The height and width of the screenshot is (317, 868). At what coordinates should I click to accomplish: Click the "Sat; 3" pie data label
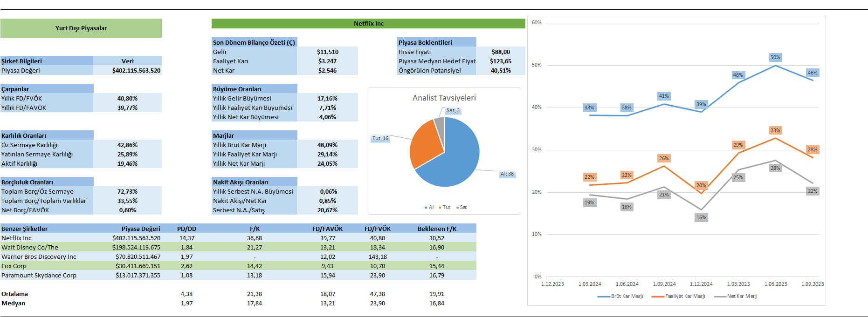click(453, 111)
